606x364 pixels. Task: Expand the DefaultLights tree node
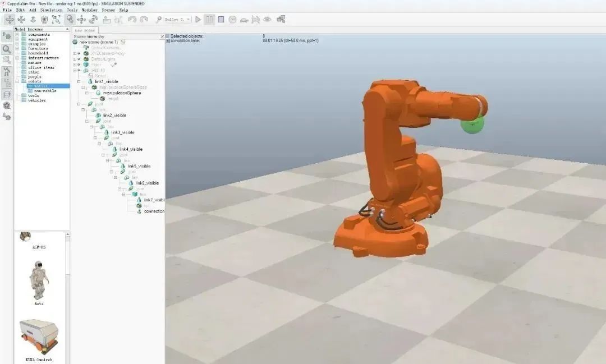[x=75, y=59]
